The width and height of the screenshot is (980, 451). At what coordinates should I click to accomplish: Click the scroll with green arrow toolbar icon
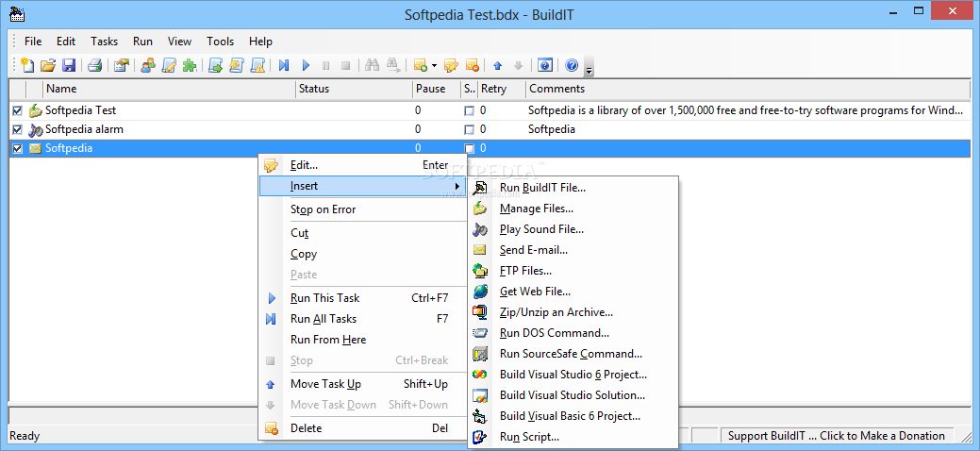click(x=216, y=64)
